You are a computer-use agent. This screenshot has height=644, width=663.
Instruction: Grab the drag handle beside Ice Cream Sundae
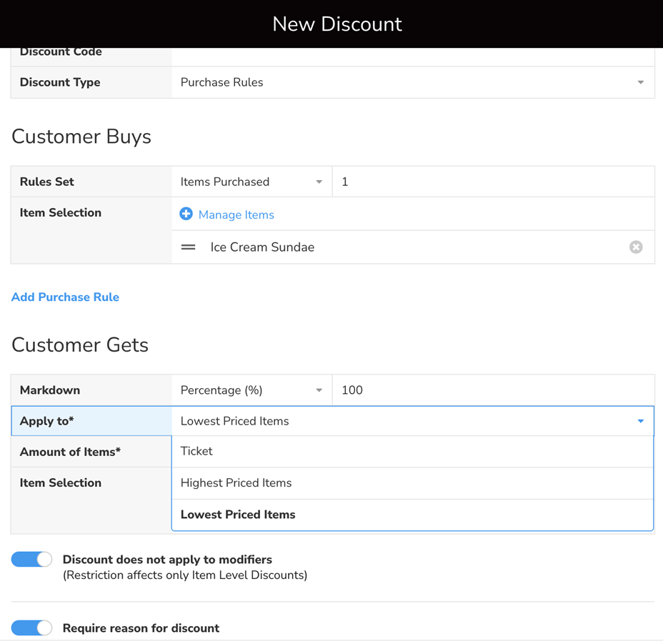point(188,247)
